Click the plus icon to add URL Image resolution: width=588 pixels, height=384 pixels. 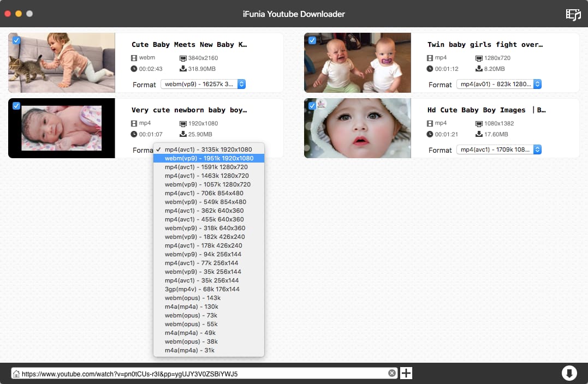point(406,373)
